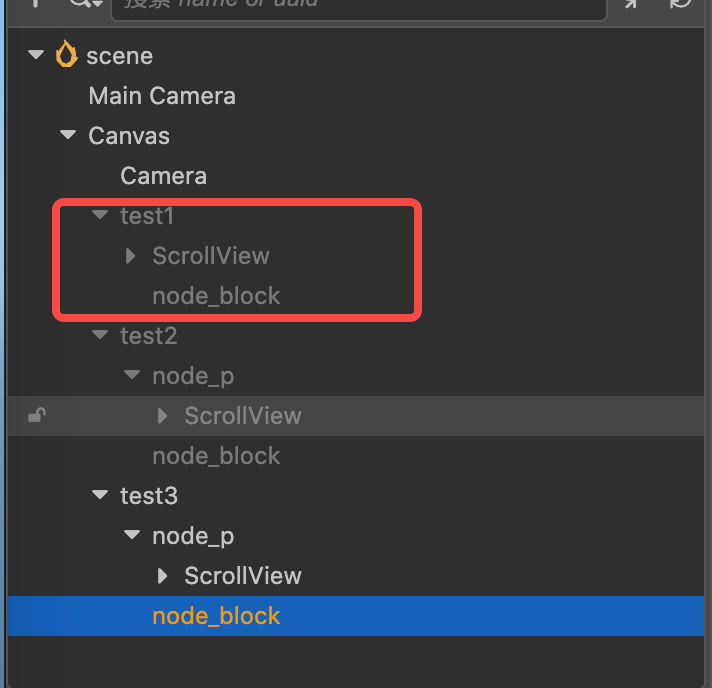The height and width of the screenshot is (688, 712).
Task: Click the search magnifier icon beside the search field
Action: [82, 5]
